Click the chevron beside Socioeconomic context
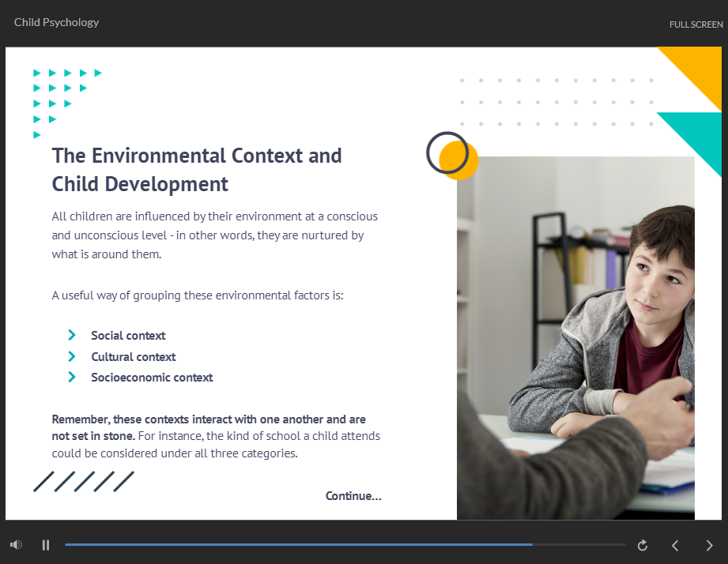The height and width of the screenshot is (564, 728). click(72, 378)
